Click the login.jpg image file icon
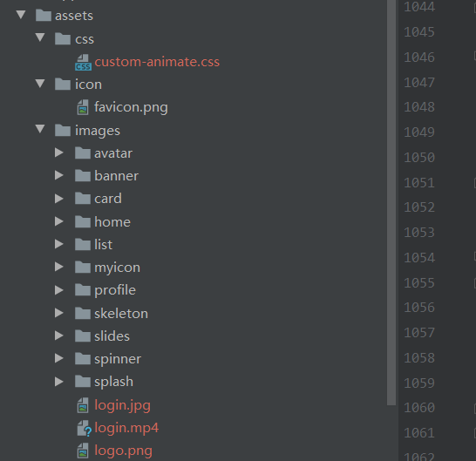This screenshot has width=476, height=461. pos(83,405)
